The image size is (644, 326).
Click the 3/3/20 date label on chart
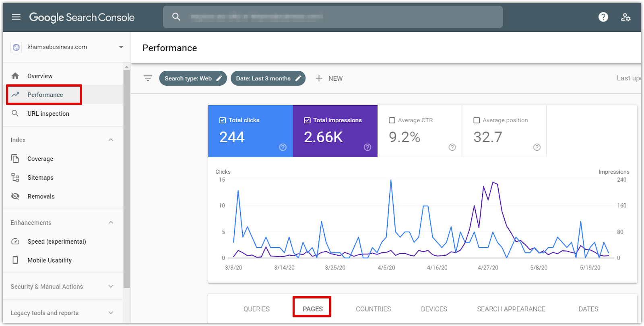pyautogui.click(x=233, y=268)
